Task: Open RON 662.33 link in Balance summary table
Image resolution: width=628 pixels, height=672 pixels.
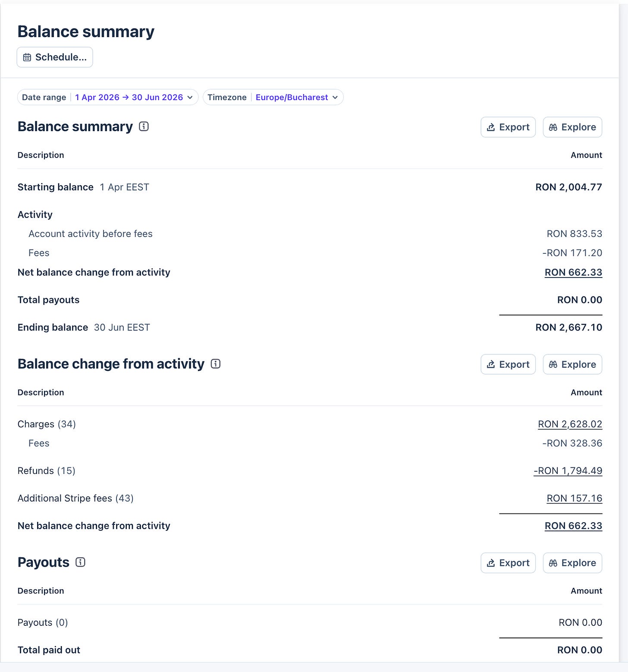Action: point(573,272)
